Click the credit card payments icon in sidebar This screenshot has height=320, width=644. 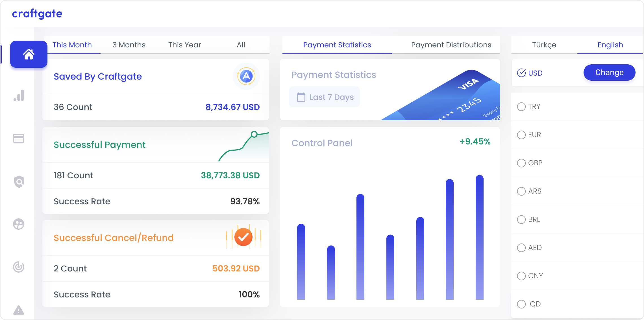pos(19,139)
